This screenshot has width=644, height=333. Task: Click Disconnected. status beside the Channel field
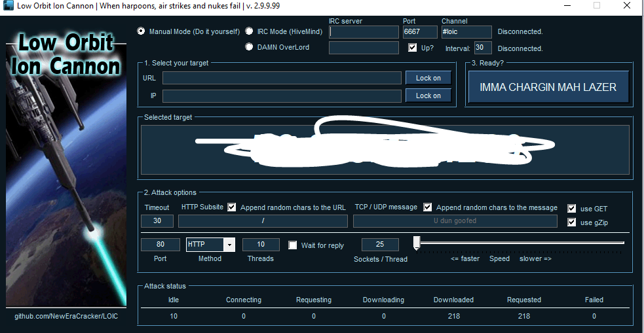[x=520, y=31]
